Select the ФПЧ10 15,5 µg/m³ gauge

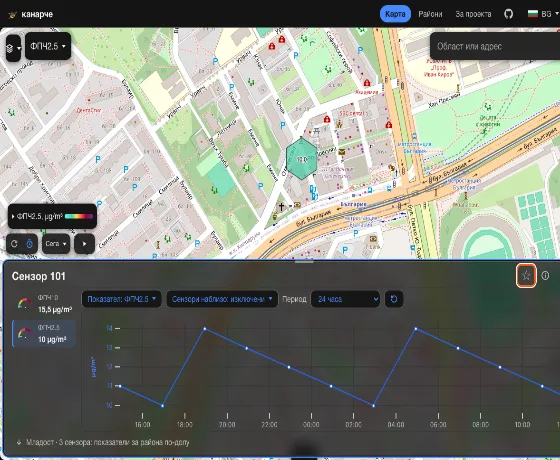pyautogui.click(x=44, y=304)
